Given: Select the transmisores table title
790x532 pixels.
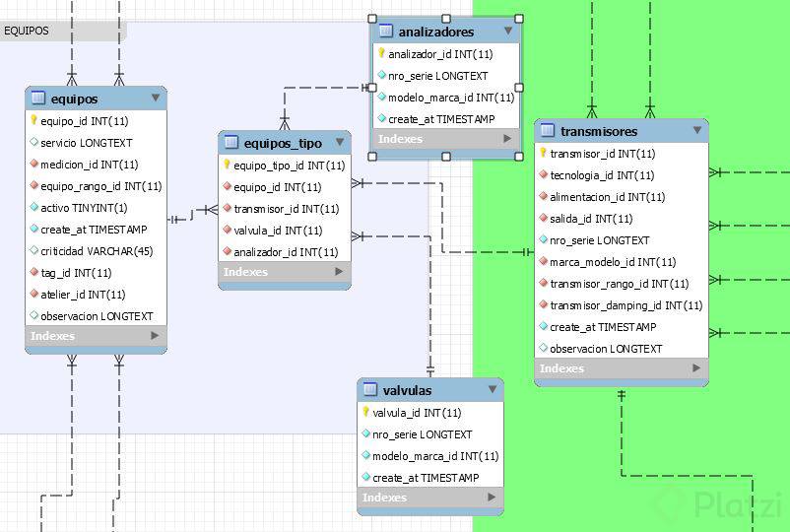Looking at the screenshot, I should (599, 131).
